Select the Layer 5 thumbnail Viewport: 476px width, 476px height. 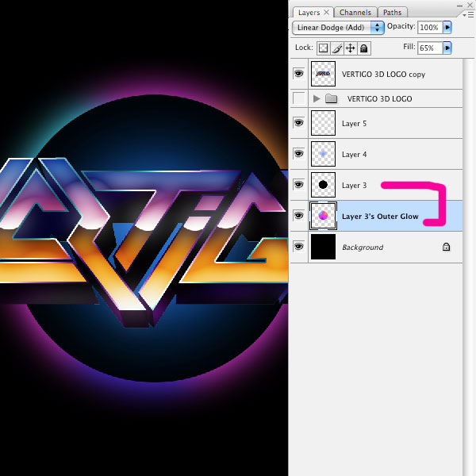coord(323,123)
